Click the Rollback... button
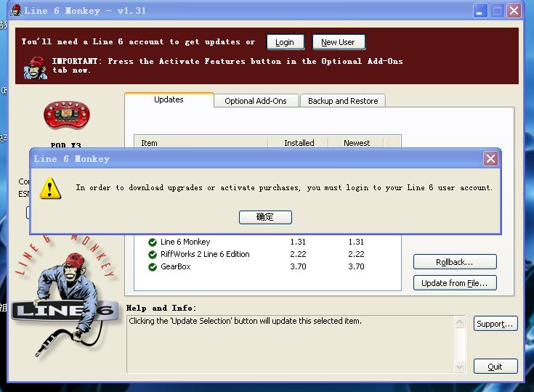Screen dimensions: 534x392 pos(455,262)
